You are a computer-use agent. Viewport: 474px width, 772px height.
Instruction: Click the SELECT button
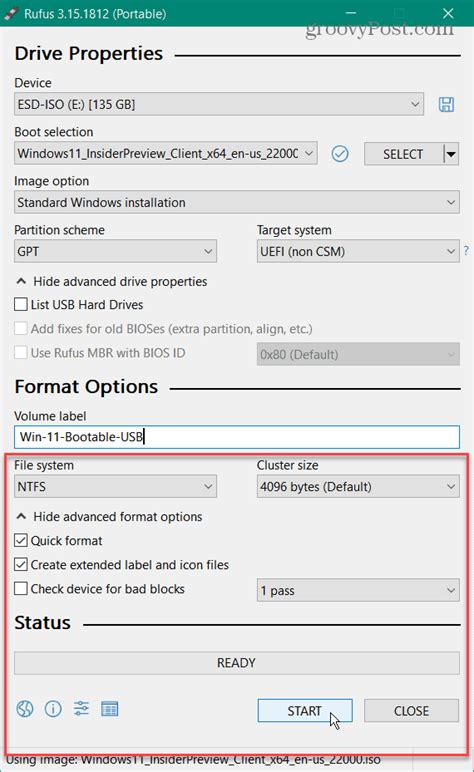coord(403,154)
